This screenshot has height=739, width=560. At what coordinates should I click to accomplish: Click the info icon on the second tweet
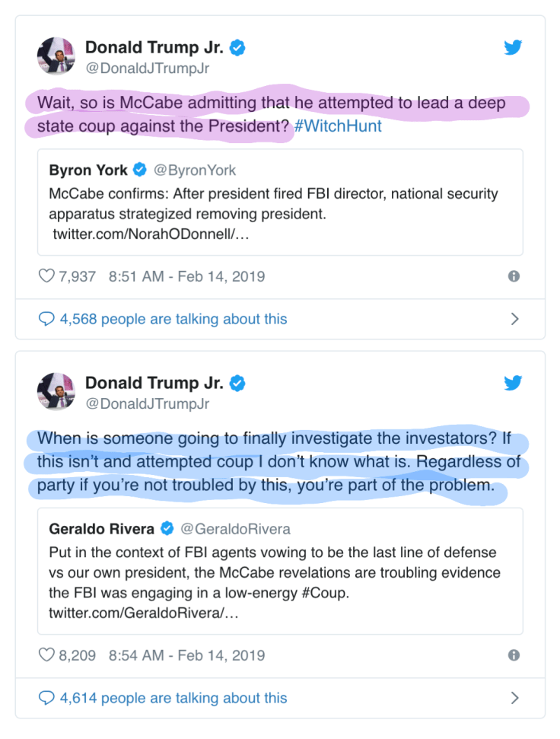[514, 655]
